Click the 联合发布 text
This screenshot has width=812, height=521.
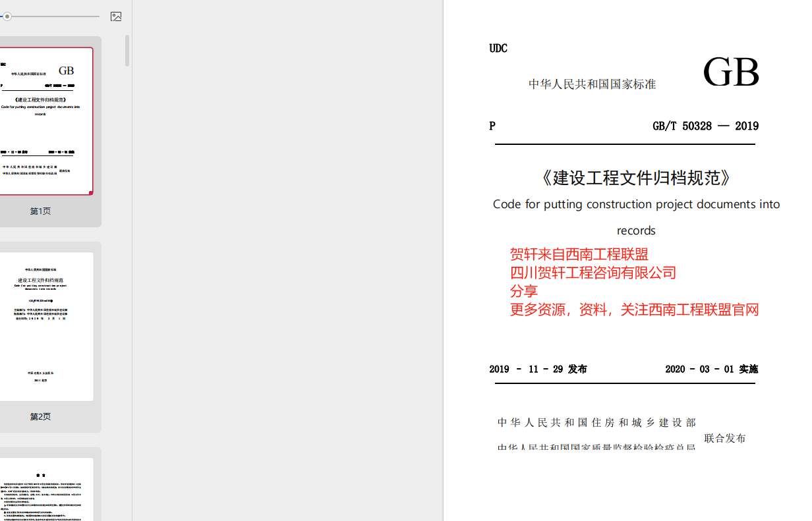725,438
